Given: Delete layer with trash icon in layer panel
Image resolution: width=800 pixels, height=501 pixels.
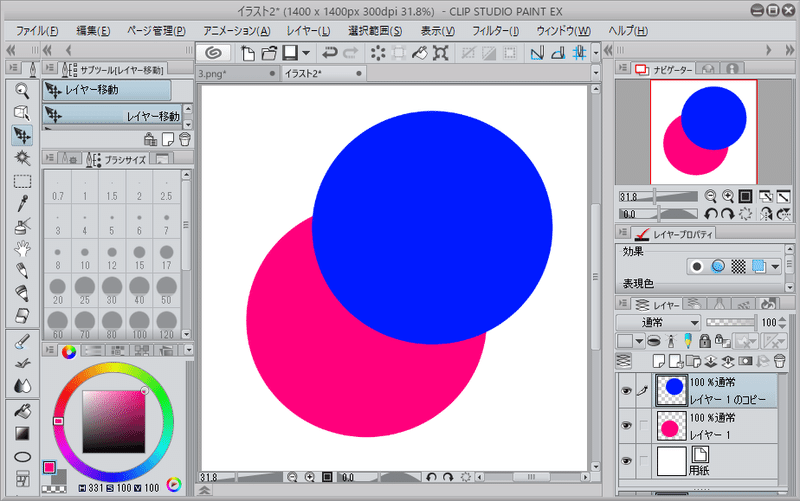Looking at the screenshot, I should point(779,361).
